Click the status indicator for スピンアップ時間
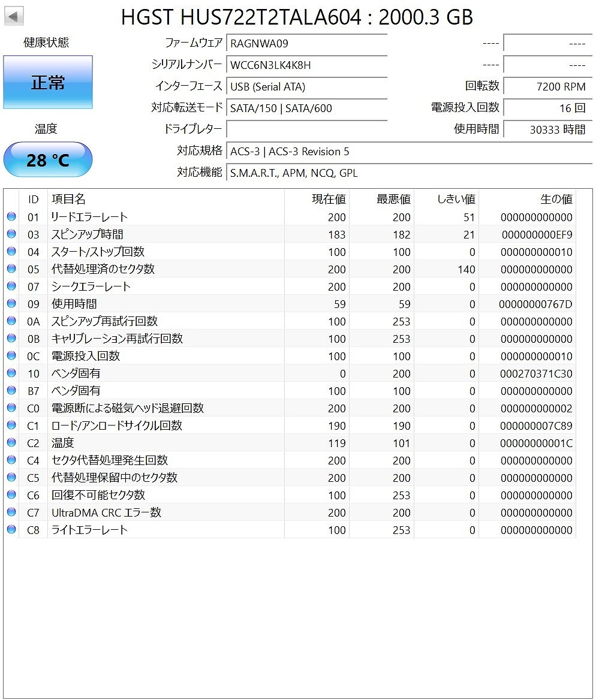 click(x=11, y=234)
